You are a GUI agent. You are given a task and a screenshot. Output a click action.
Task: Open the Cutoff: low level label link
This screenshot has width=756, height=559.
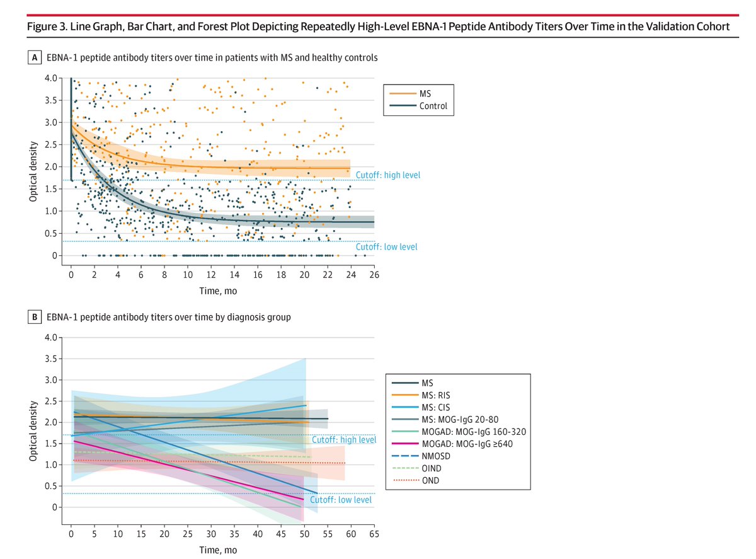pyautogui.click(x=386, y=246)
